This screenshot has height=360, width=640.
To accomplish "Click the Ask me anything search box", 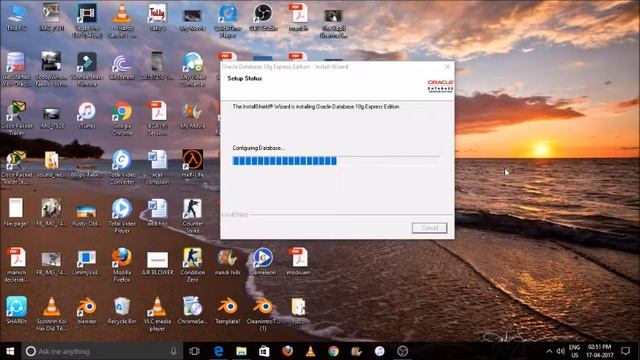I will pos(102,351).
